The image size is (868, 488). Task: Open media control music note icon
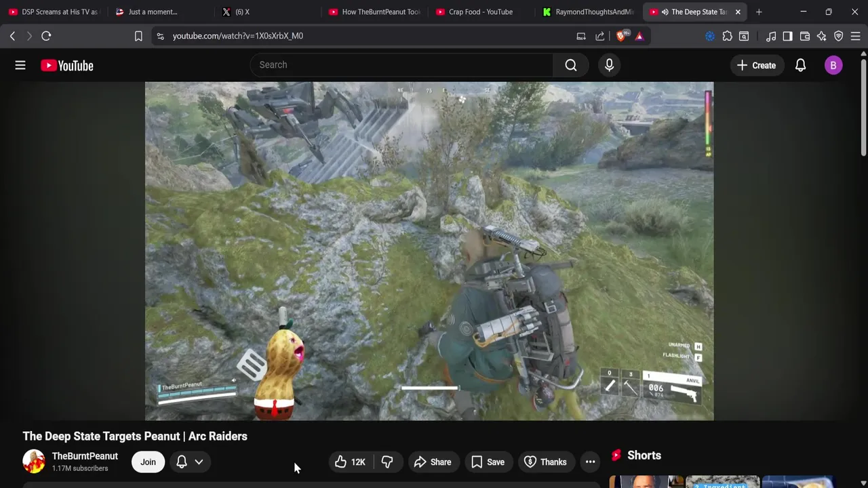click(x=771, y=36)
